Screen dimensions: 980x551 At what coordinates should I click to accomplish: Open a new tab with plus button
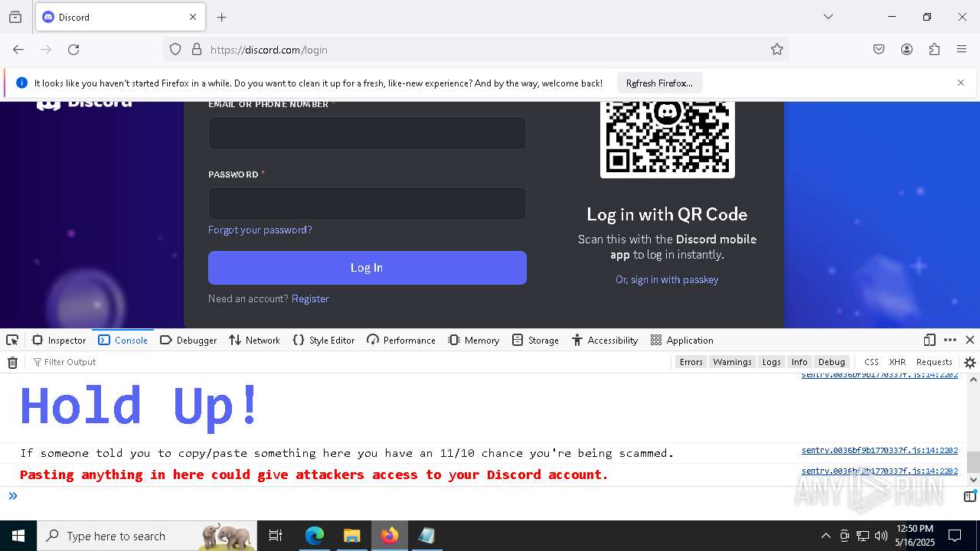coord(222,17)
